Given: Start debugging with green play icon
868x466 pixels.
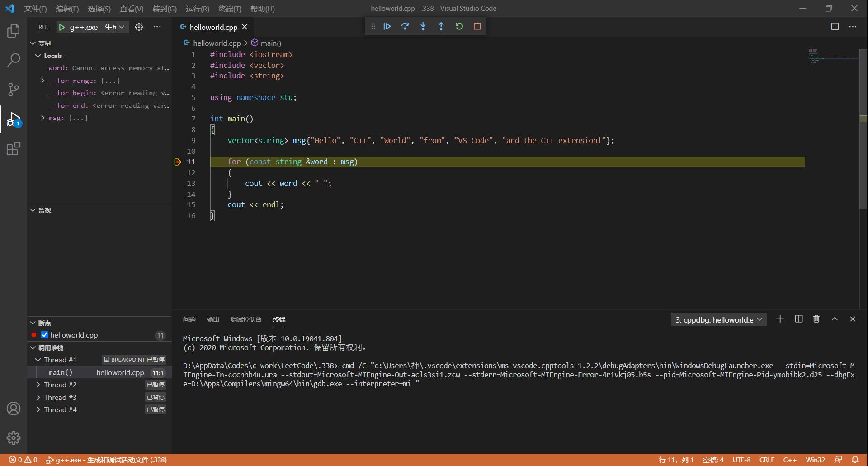Looking at the screenshot, I should (62, 27).
